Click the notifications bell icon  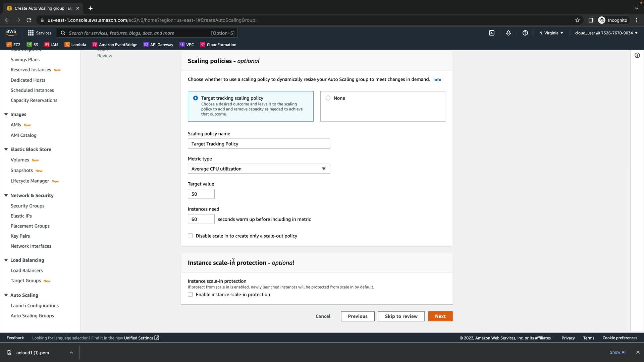[508, 33]
